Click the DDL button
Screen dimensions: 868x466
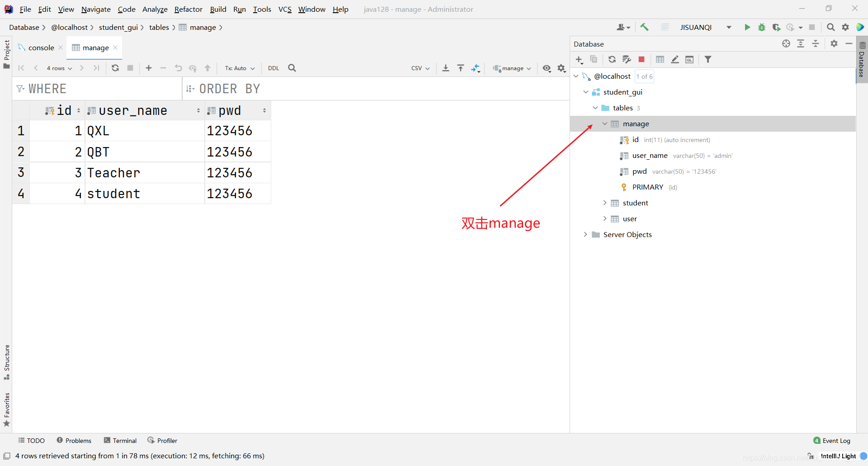(x=274, y=68)
